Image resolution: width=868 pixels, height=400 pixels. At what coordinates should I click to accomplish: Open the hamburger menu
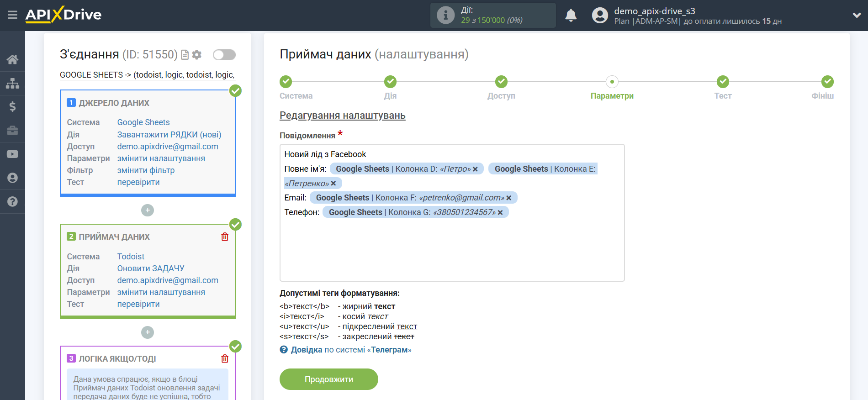12,15
